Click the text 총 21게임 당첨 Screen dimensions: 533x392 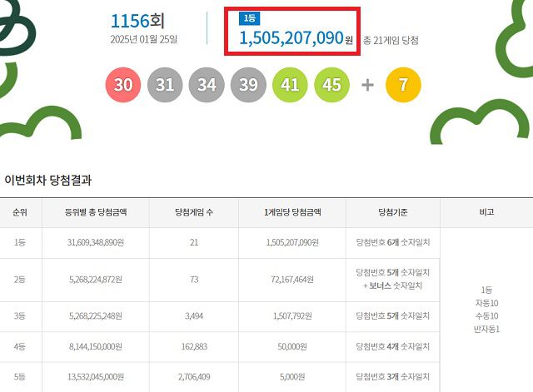(391, 41)
